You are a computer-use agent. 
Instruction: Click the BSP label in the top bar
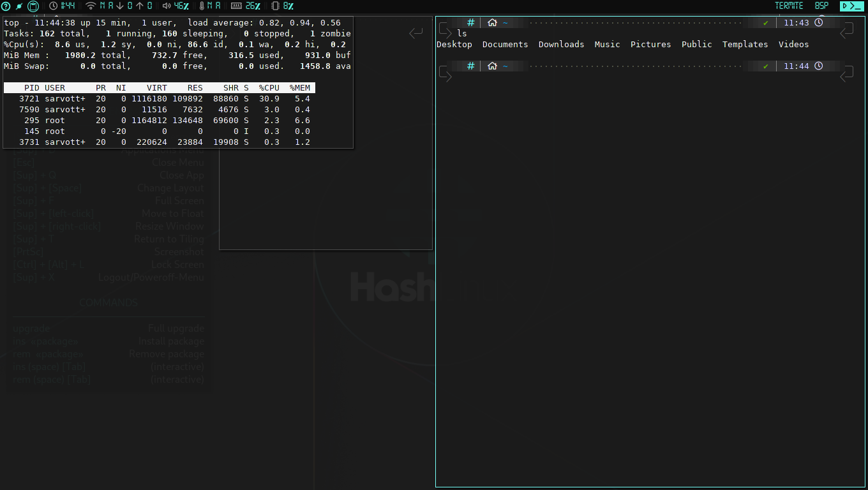pos(821,5)
